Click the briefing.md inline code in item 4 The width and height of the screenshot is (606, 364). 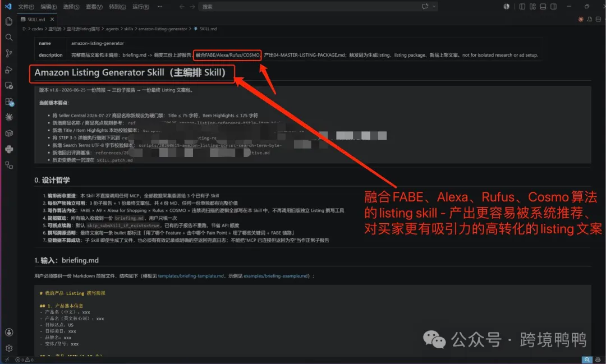point(129,218)
